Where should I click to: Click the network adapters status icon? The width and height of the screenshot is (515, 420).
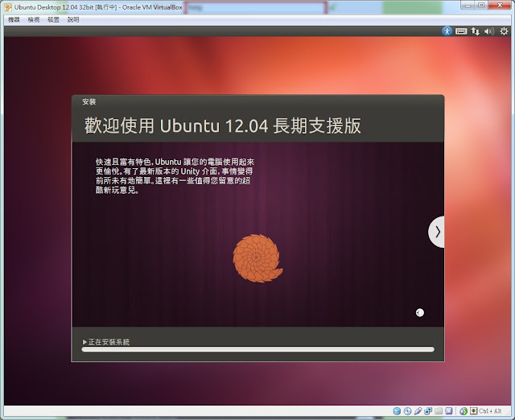click(x=428, y=411)
